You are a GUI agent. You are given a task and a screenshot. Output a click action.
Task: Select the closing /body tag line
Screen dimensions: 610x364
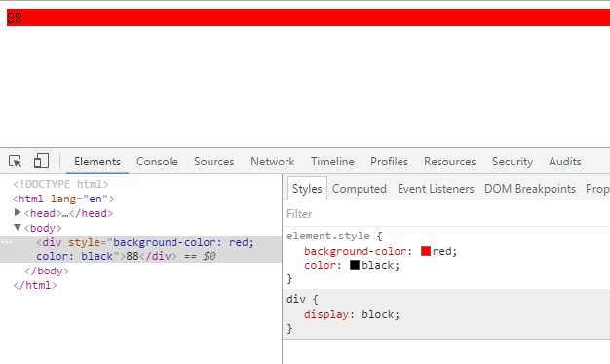[47, 271]
